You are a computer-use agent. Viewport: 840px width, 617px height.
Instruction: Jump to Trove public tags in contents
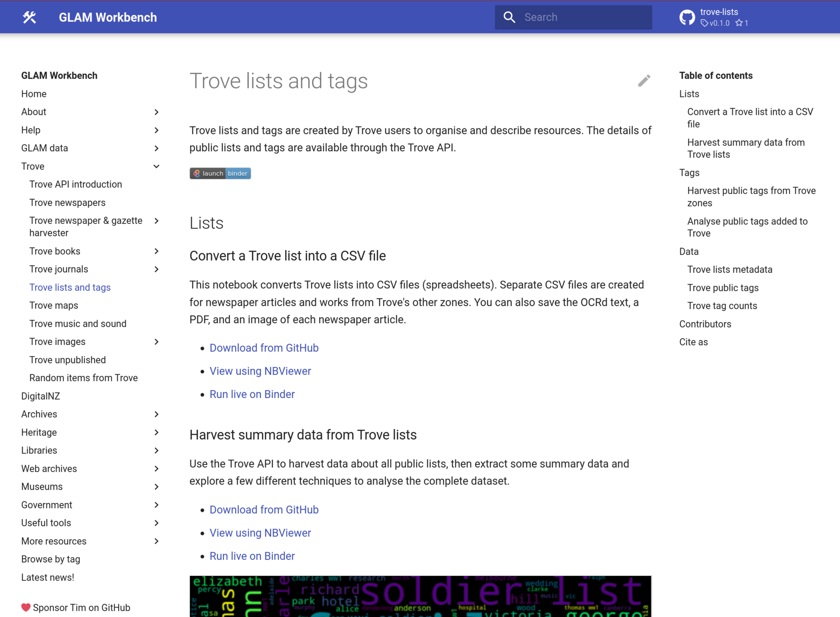pos(722,287)
